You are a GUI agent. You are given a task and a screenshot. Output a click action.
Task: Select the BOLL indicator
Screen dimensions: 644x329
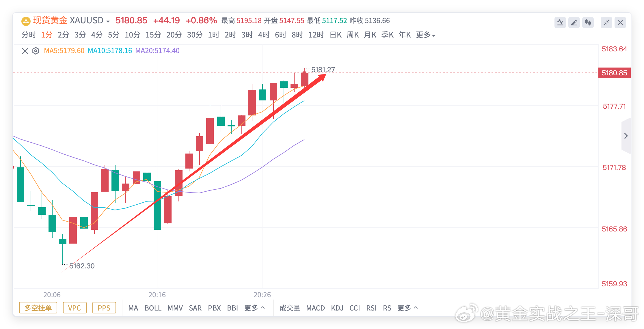[x=153, y=308]
